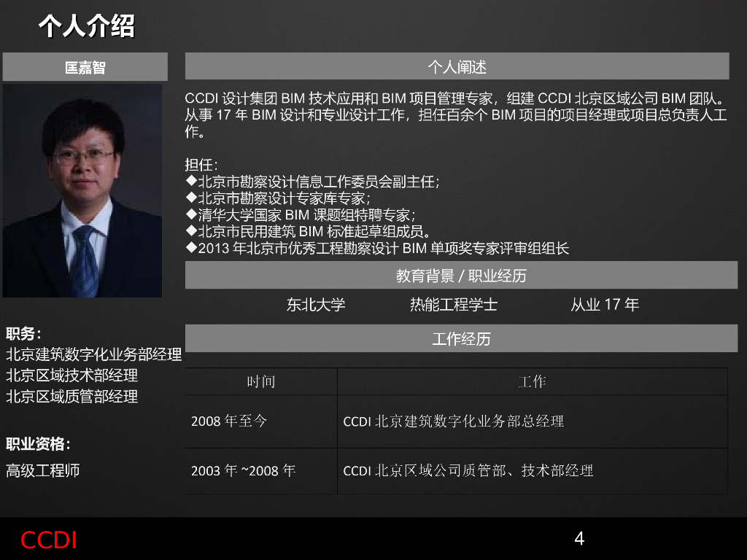Click the bullet 北京市民用建筑 BIM 标准起草组成员
The height and width of the screenshot is (560, 747).
[309, 231]
